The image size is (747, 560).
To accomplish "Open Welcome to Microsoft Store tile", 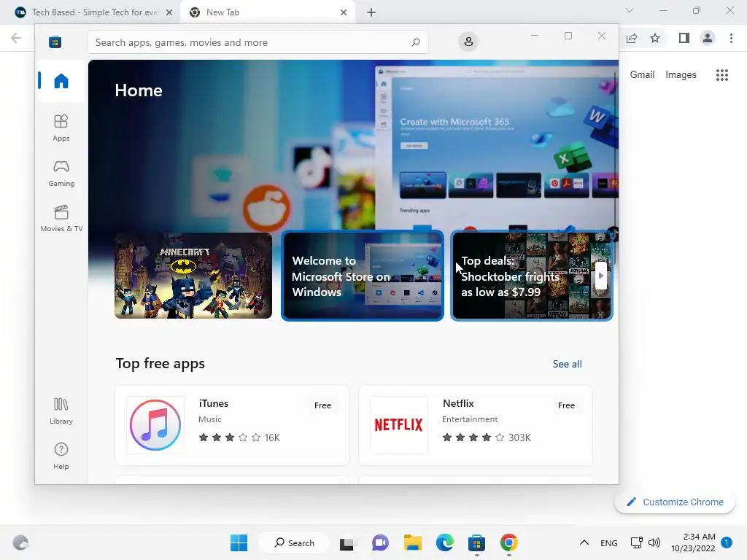I will tap(363, 276).
